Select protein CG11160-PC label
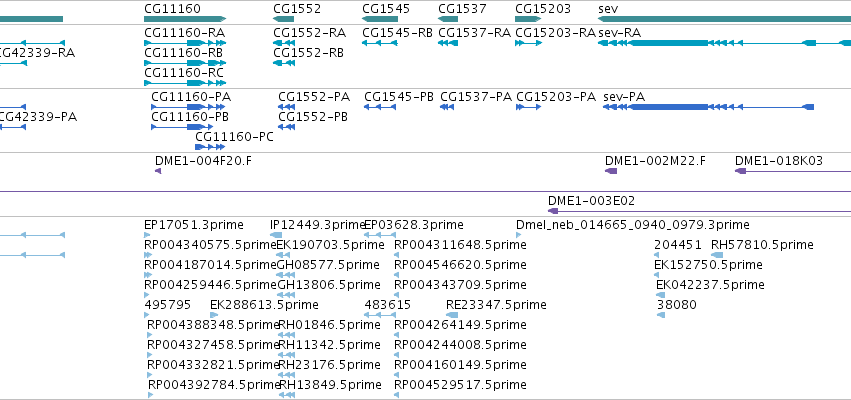The image size is (851, 400). [234, 137]
